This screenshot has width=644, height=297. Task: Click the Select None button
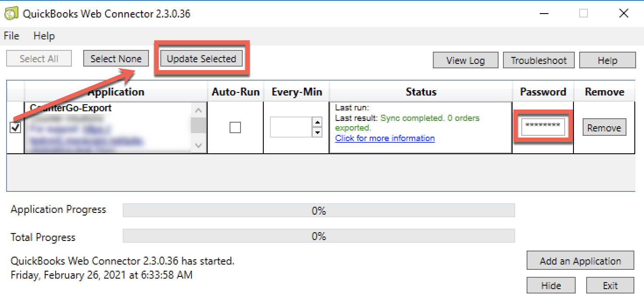click(116, 58)
